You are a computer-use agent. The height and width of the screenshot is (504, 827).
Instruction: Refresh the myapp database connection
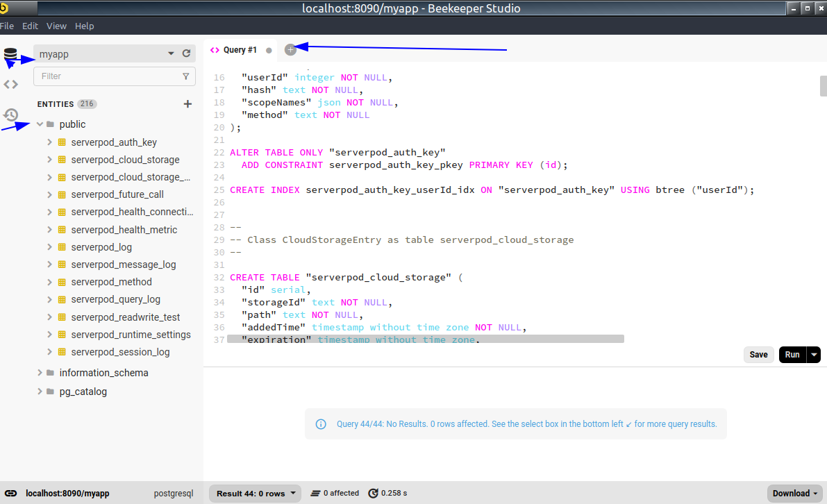tap(186, 53)
